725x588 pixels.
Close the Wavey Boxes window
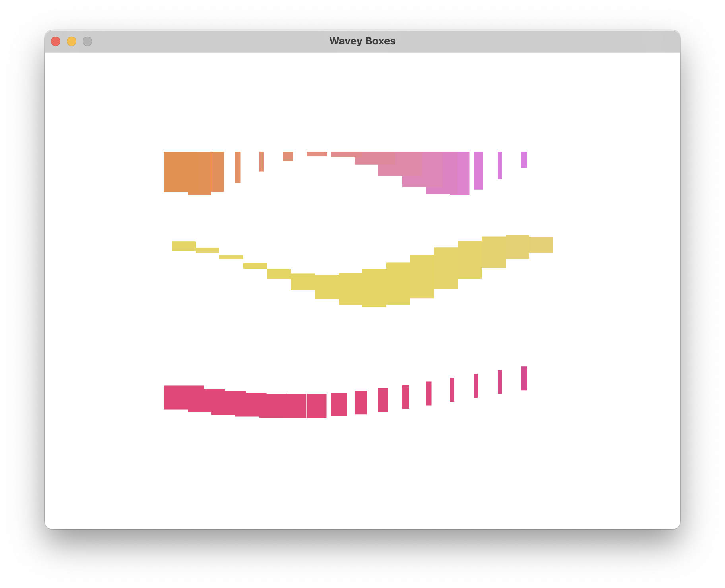pyautogui.click(x=56, y=41)
